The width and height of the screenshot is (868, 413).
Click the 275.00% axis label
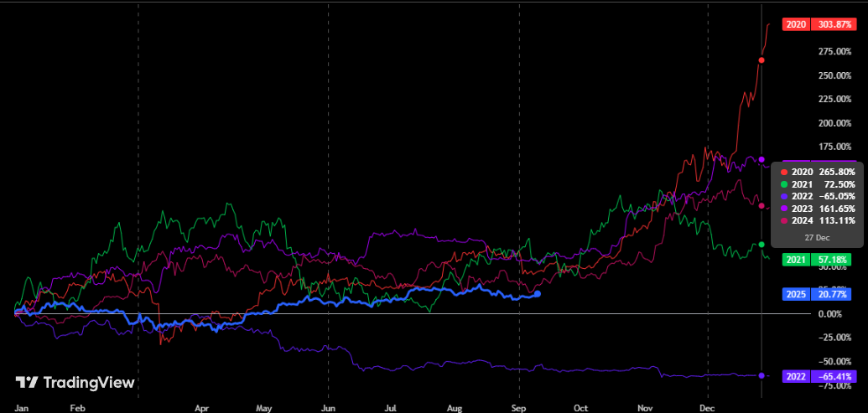(834, 51)
